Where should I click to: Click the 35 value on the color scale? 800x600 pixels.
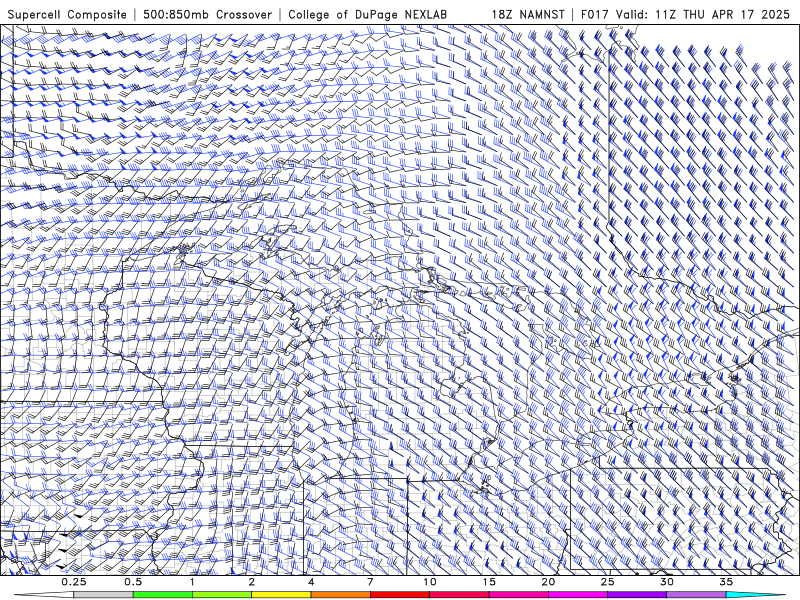pyautogui.click(x=726, y=582)
